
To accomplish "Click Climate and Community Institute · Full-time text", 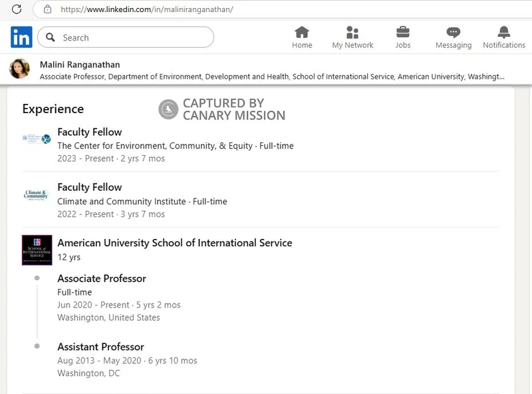I will point(142,202).
